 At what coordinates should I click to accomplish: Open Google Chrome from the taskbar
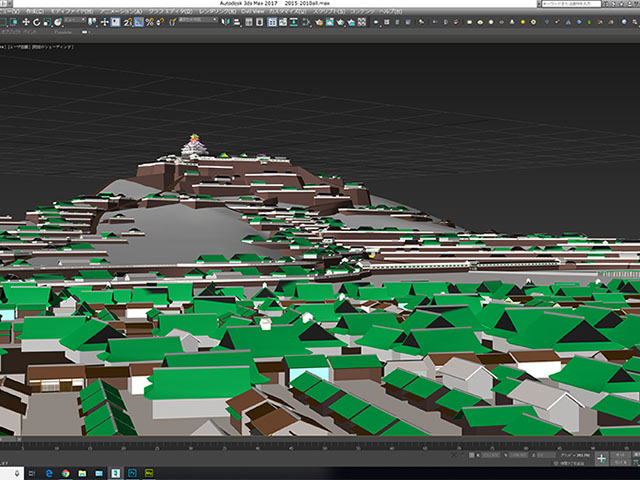coord(66,471)
